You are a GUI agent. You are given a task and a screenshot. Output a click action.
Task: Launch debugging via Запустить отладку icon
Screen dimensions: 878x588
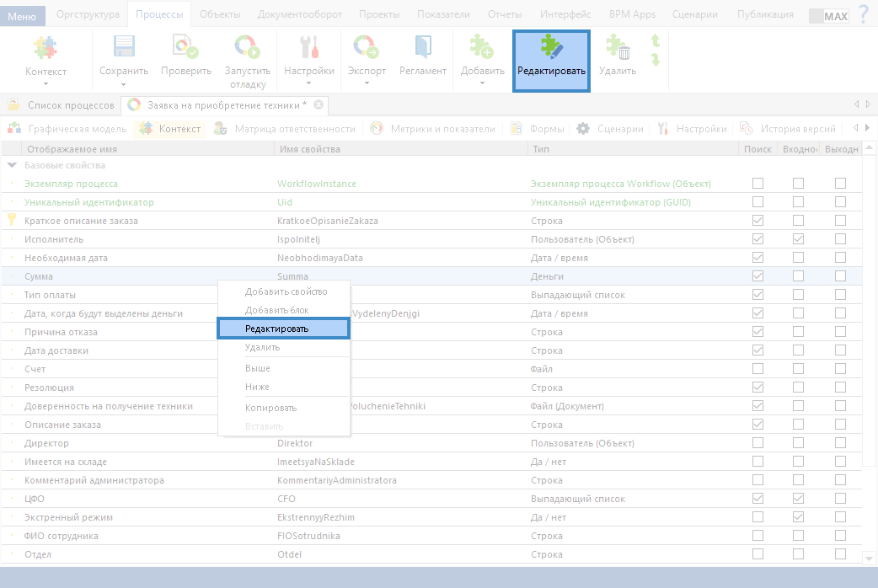(247, 47)
